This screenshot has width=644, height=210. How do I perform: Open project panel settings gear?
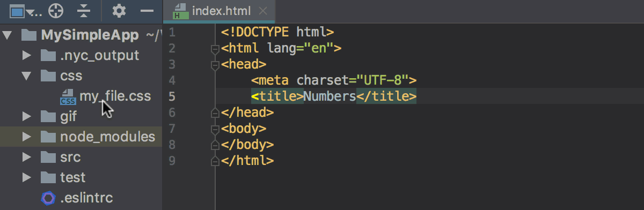tap(119, 11)
